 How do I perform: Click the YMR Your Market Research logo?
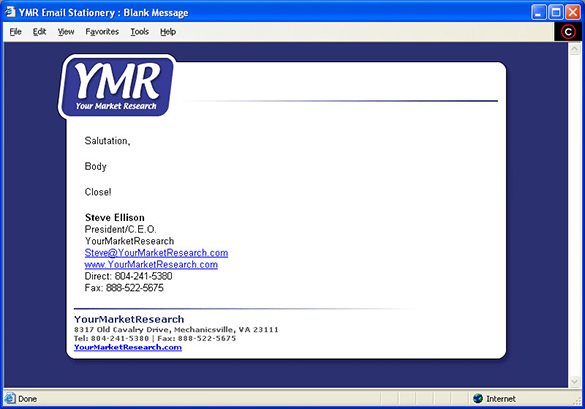[x=116, y=87]
